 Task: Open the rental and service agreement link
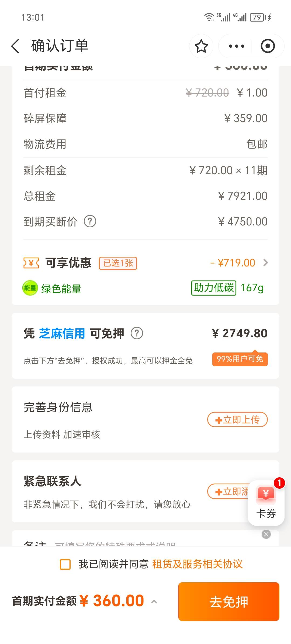click(x=197, y=564)
